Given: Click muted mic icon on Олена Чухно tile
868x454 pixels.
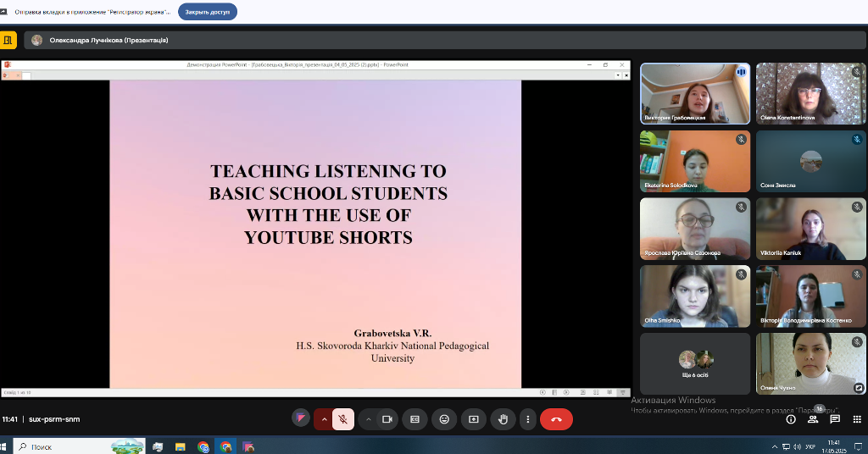Looking at the screenshot, I should 857,342.
